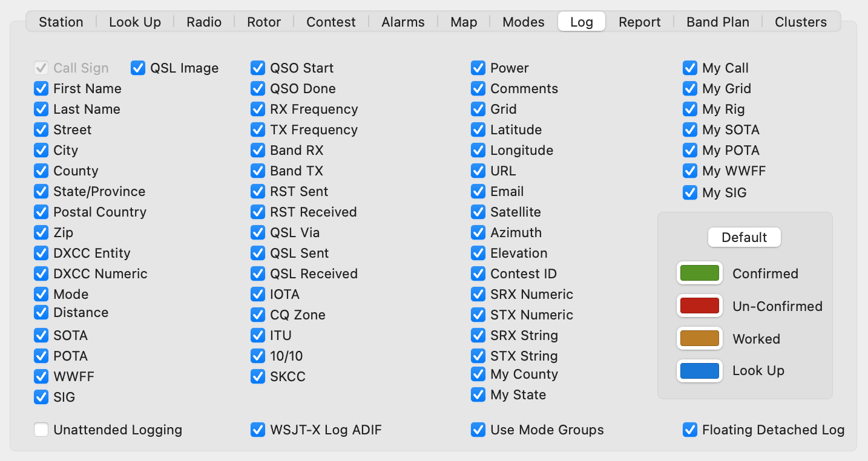Uncheck the SKCC log column

click(258, 377)
